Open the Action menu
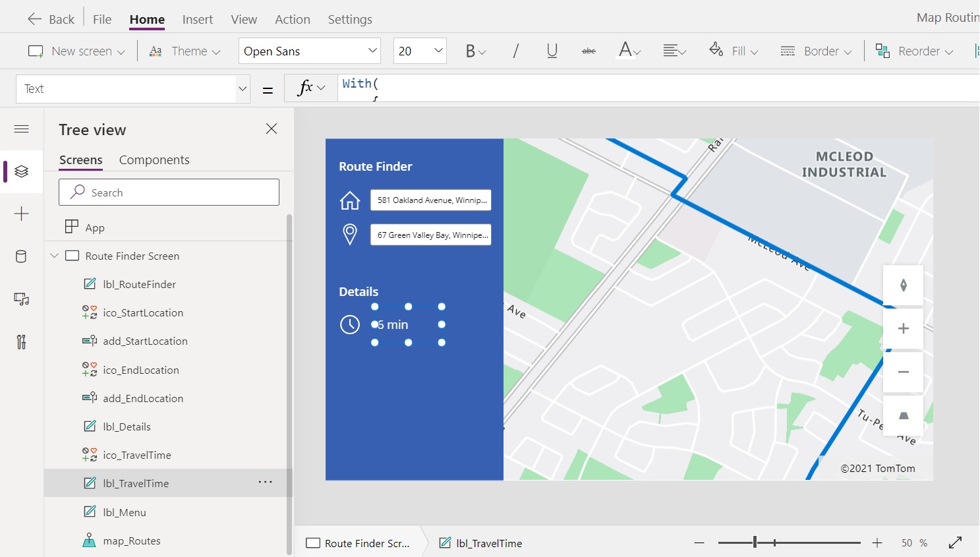Screen dimensions: 980x557 292,19
